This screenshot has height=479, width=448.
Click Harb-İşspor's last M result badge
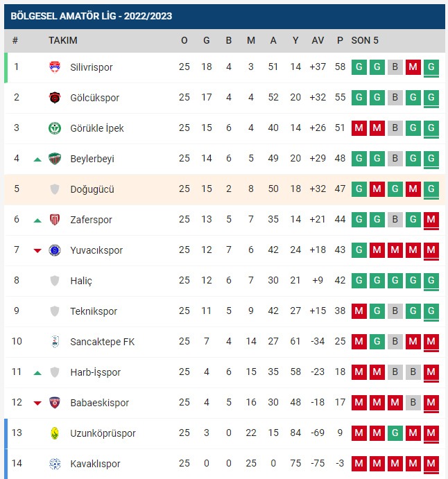click(431, 372)
